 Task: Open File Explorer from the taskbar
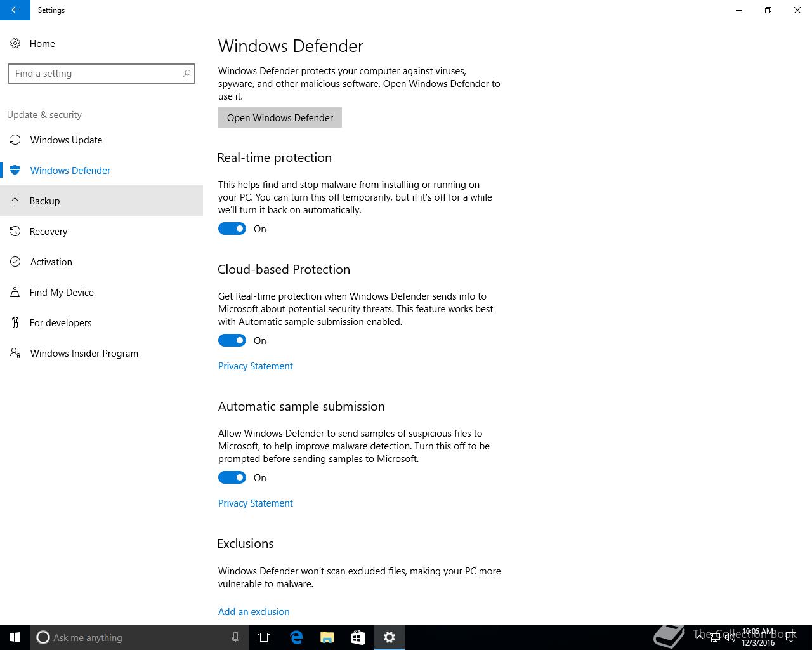pyautogui.click(x=327, y=637)
